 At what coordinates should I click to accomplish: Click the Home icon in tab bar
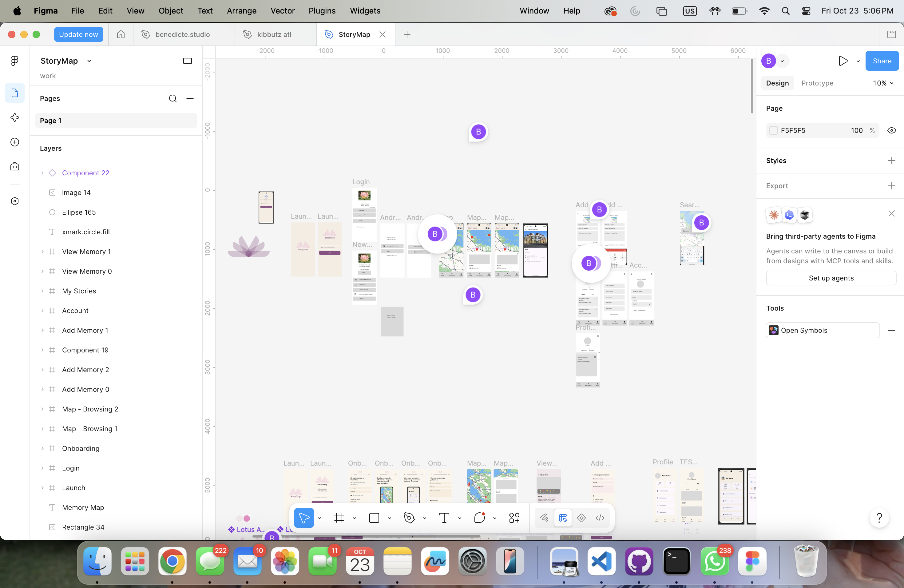click(121, 34)
